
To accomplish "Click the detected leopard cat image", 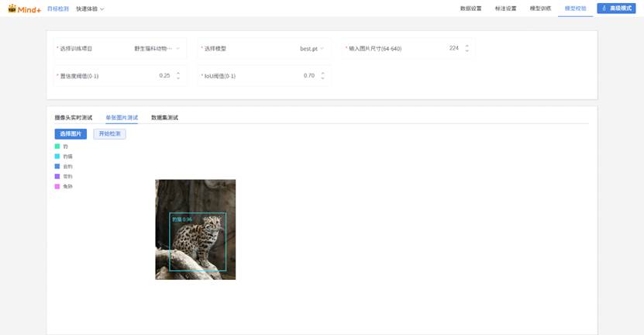I will click(x=195, y=230).
